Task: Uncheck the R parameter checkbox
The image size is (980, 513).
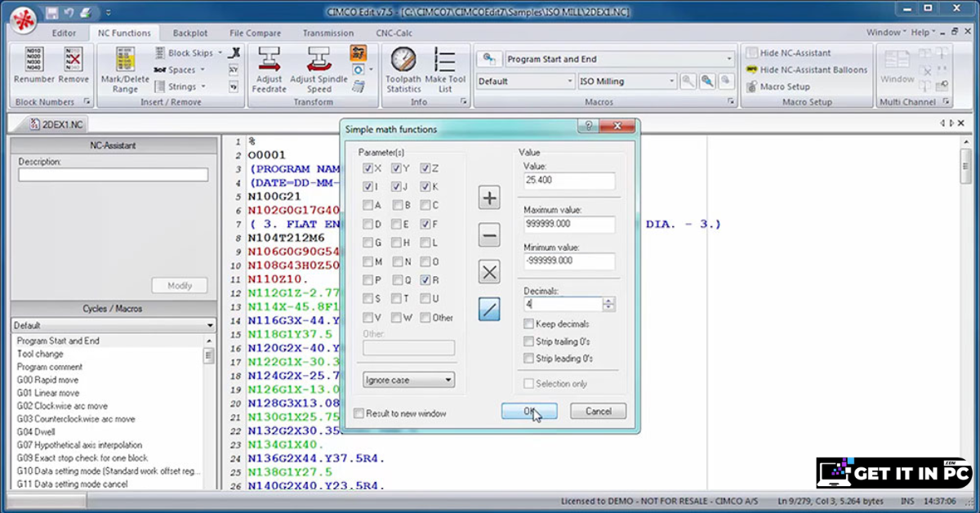Action: point(425,280)
